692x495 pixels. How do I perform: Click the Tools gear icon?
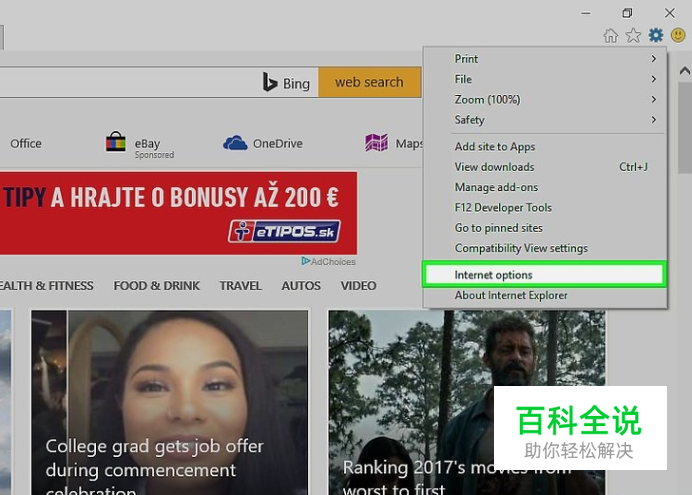656,35
